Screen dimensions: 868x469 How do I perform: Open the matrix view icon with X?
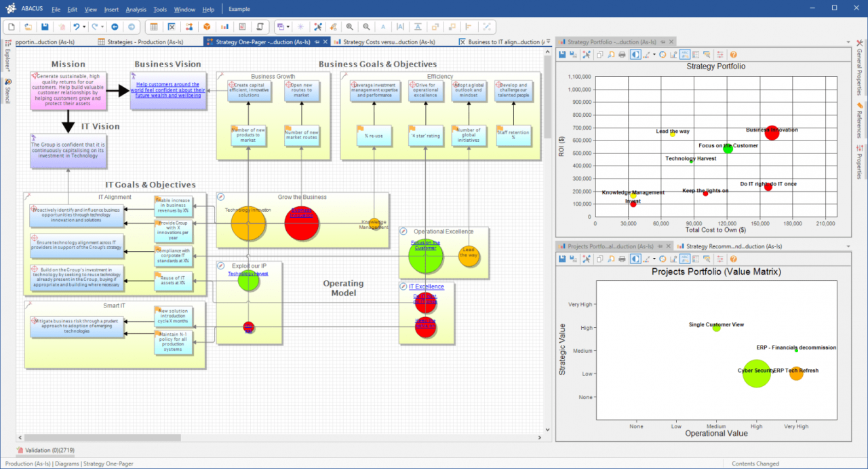172,26
